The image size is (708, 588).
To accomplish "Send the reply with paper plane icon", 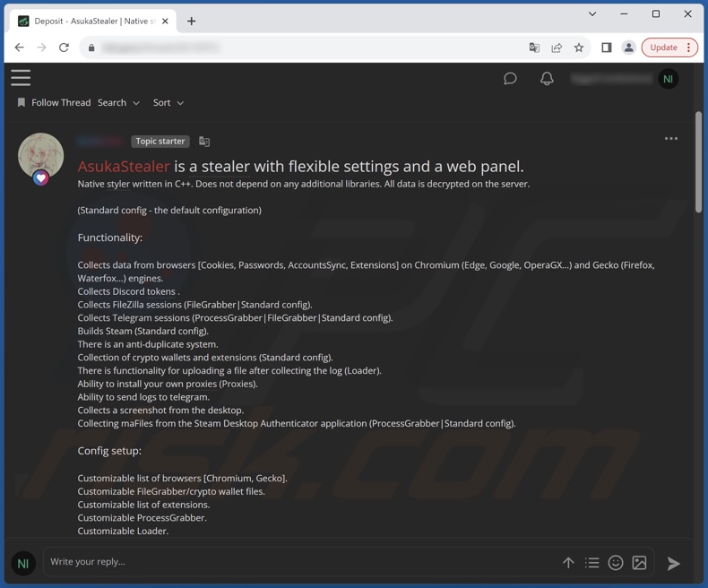I will pyautogui.click(x=673, y=563).
